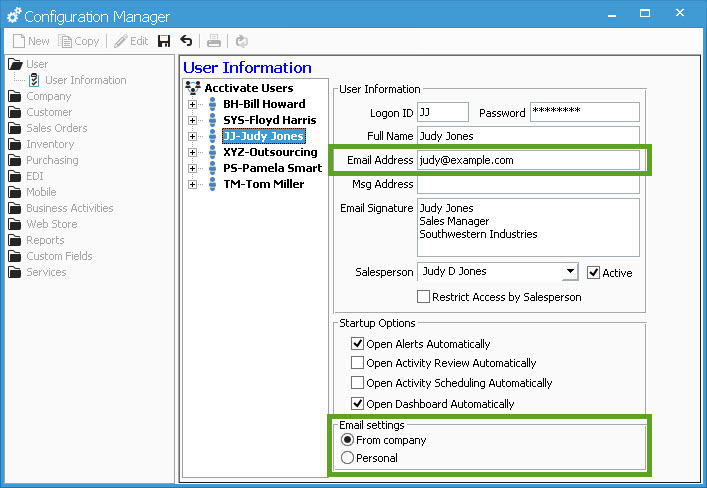Click the Configuration Manager gear icon
This screenshot has height=488, width=707.
pyautogui.click(x=14, y=15)
